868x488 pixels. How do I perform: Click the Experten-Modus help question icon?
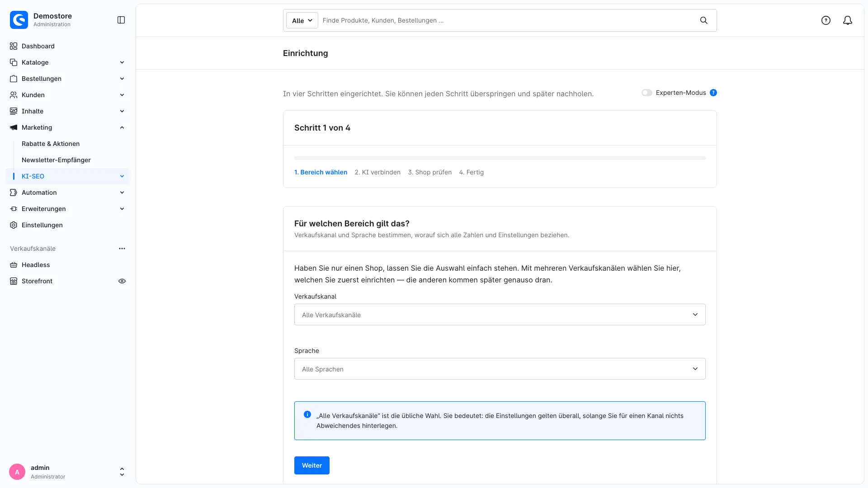(x=713, y=93)
